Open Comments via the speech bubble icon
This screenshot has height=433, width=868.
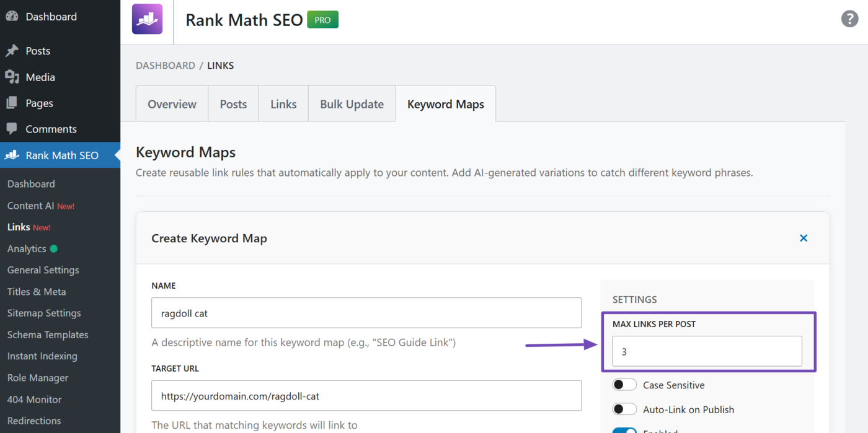click(x=12, y=129)
